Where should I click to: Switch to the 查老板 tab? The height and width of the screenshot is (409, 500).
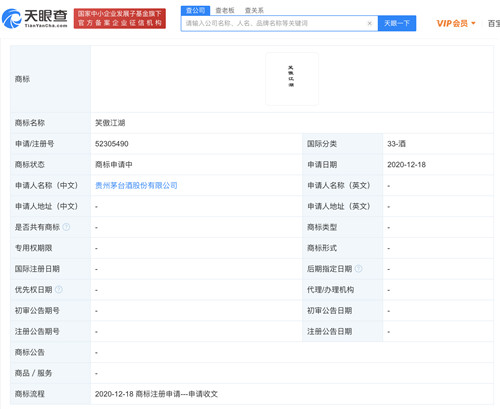coord(225,11)
